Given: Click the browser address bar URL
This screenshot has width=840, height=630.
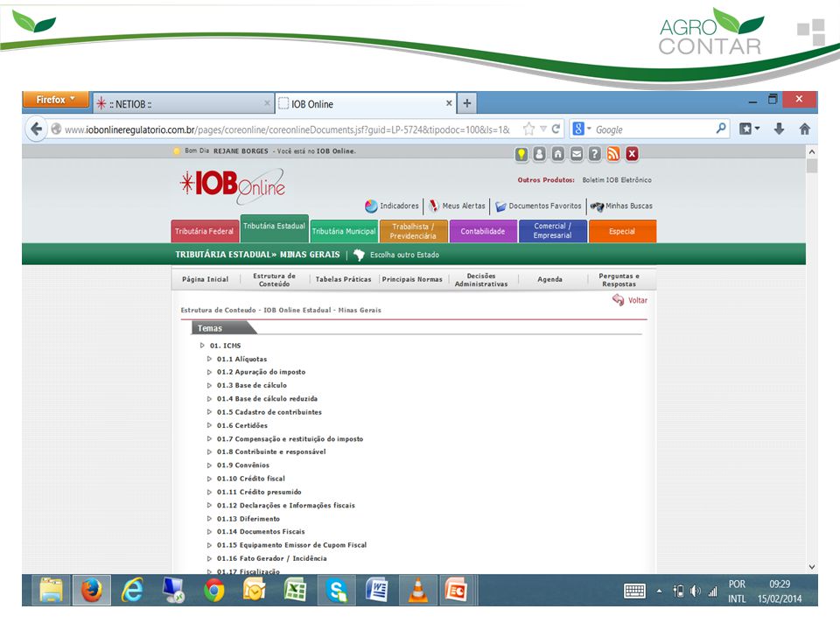Looking at the screenshot, I should coord(287,129).
